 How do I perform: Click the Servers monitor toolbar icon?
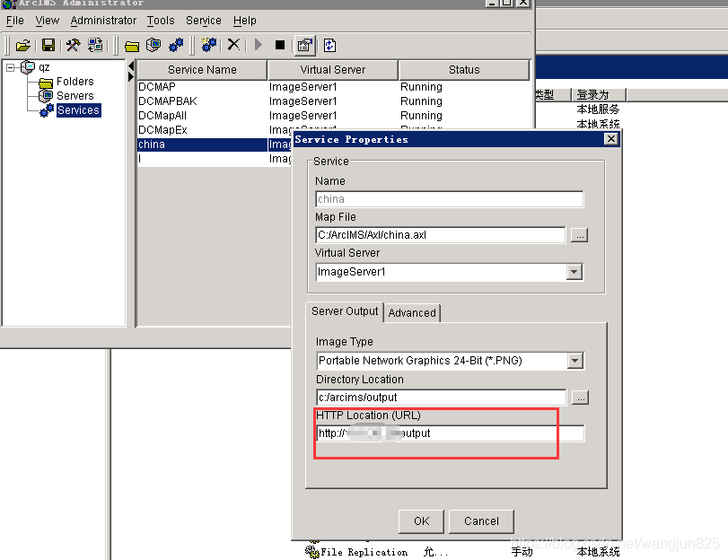[153, 45]
